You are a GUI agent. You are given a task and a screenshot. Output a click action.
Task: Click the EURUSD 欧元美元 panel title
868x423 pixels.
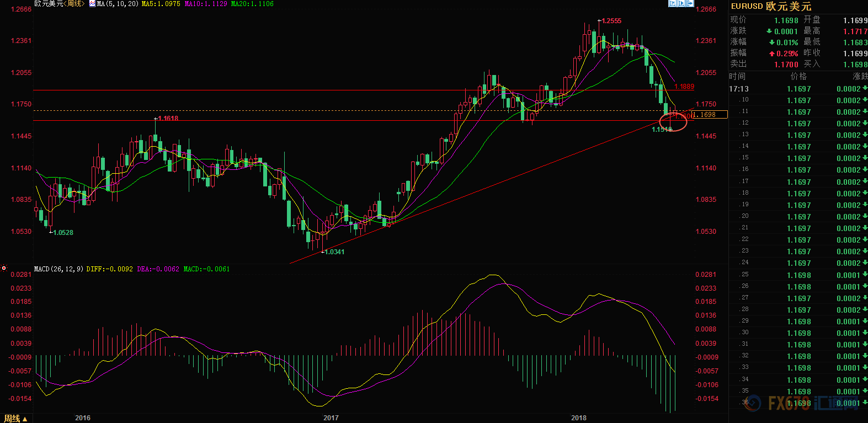coord(771,7)
